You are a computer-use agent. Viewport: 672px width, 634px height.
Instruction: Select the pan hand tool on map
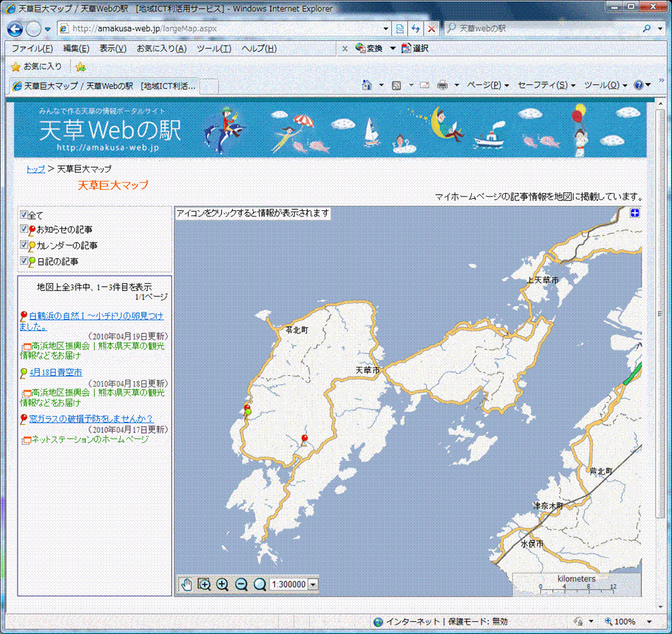point(187,584)
